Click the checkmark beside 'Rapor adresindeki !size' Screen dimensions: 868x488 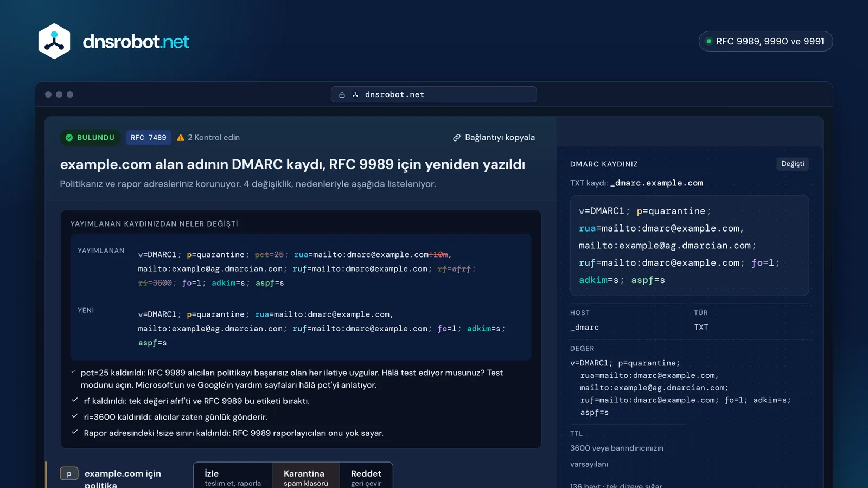coord(74,432)
